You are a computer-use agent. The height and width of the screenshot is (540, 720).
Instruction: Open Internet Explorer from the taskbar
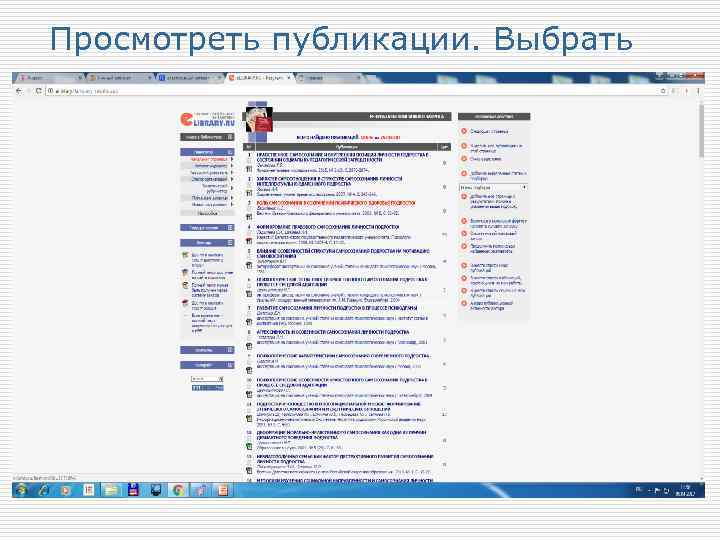click(x=44, y=490)
